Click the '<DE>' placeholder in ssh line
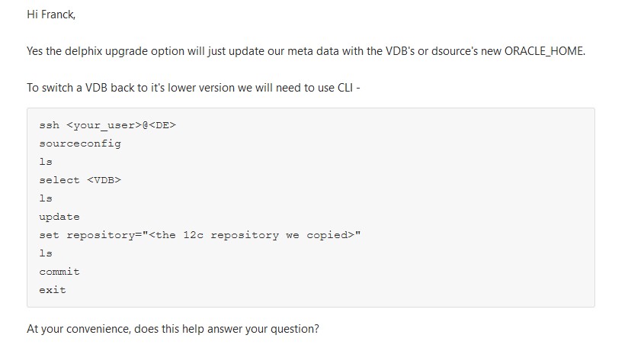This screenshot has height=348, width=644. [162, 125]
